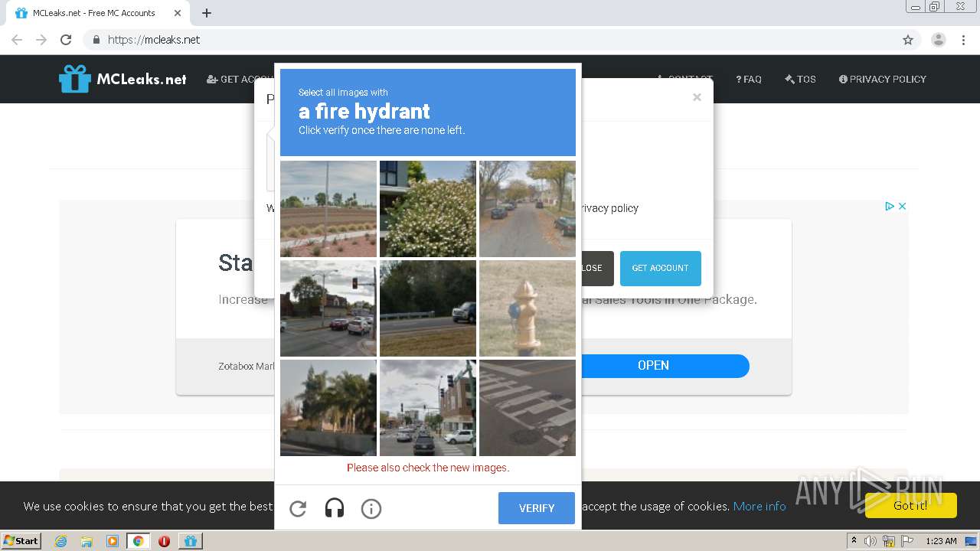This screenshot has width=980, height=551.
Task: Close the MCLeaks.net browser tab
Action: pyautogui.click(x=177, y=13)
